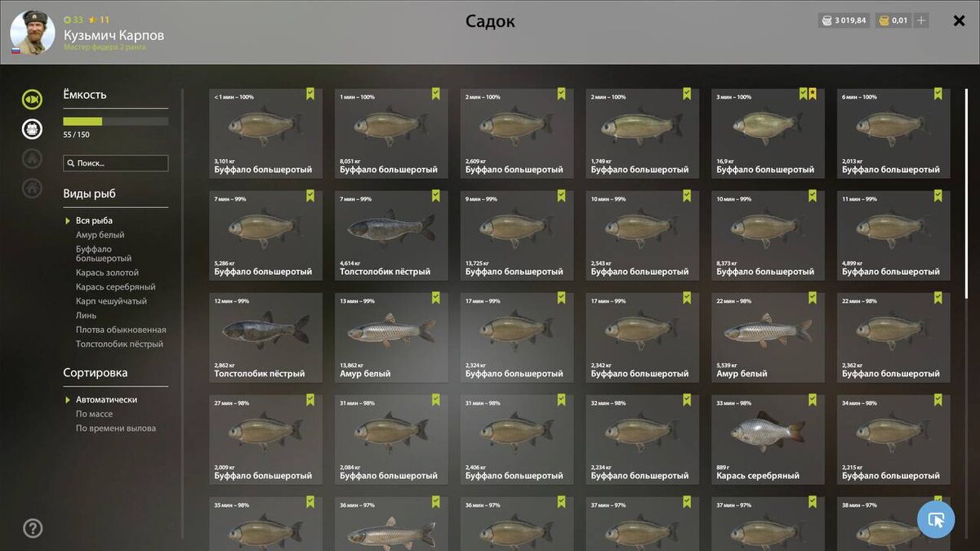Click the plus icon to add gold
The image size is (980, 551).
[921, 20]
